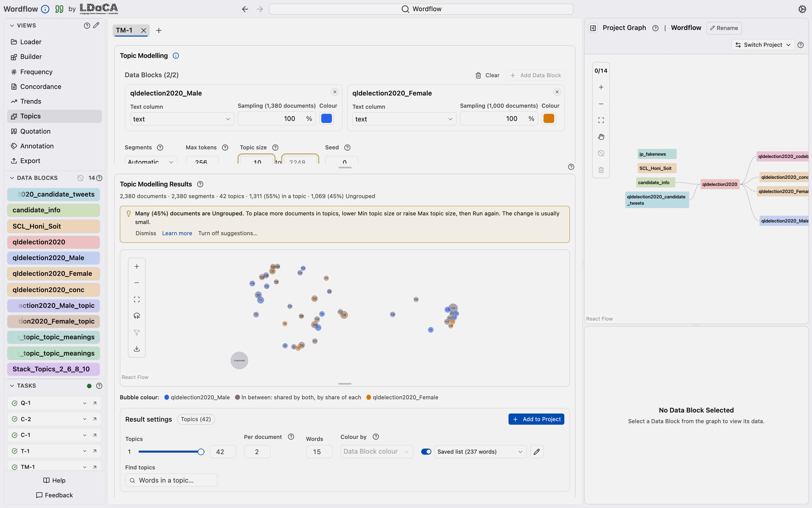Click the Topics count slider handle
812x508 pixels.
201,452
